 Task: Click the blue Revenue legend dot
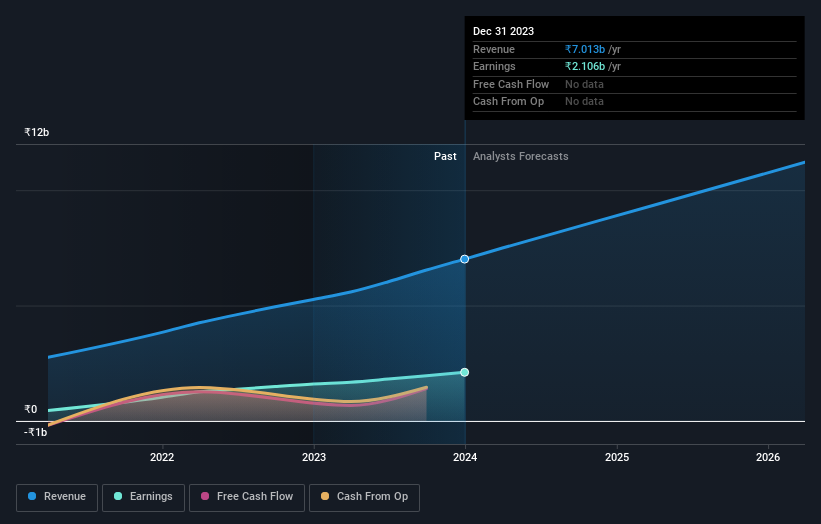(x=32, y=496)
